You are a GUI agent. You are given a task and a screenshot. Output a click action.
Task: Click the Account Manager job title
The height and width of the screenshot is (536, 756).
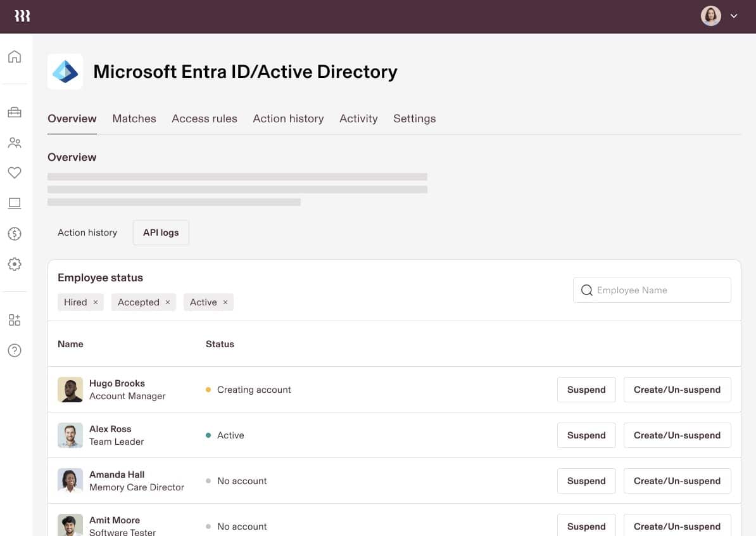[127, 396]
